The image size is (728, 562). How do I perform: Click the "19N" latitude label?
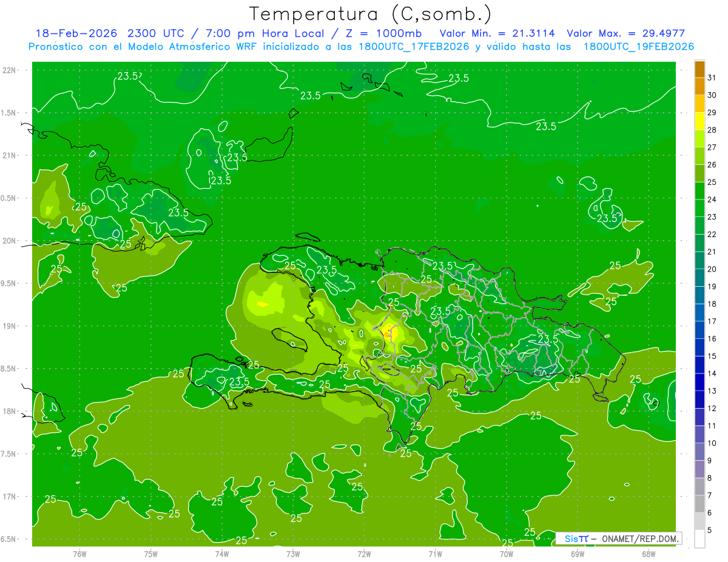9,326
